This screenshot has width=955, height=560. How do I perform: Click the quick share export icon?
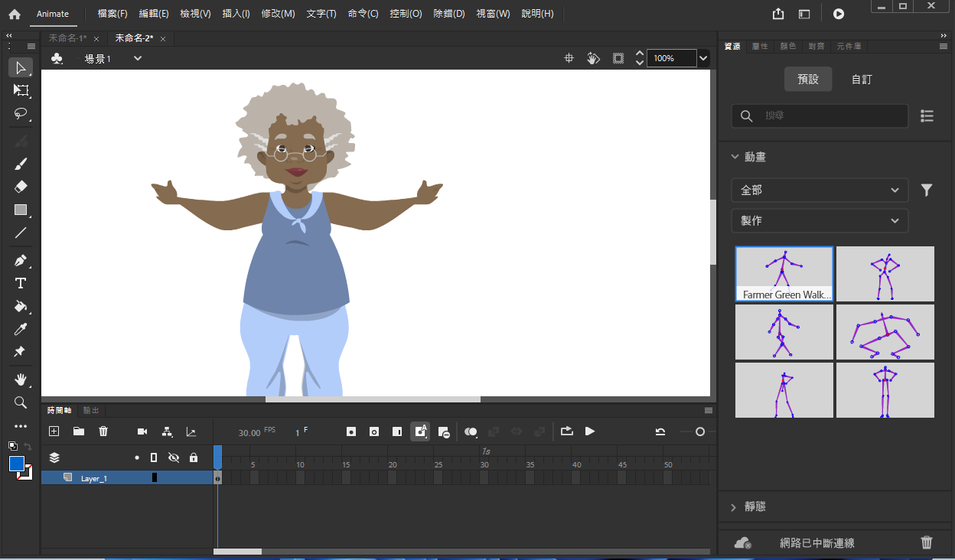click(778, 14)
